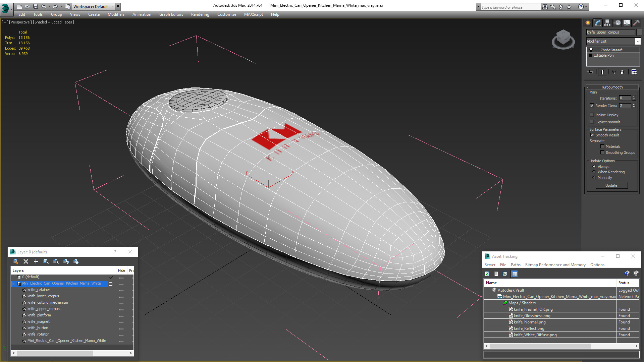Open the Graph Editors menu
The image size is (644, 362).
[171, 14]
